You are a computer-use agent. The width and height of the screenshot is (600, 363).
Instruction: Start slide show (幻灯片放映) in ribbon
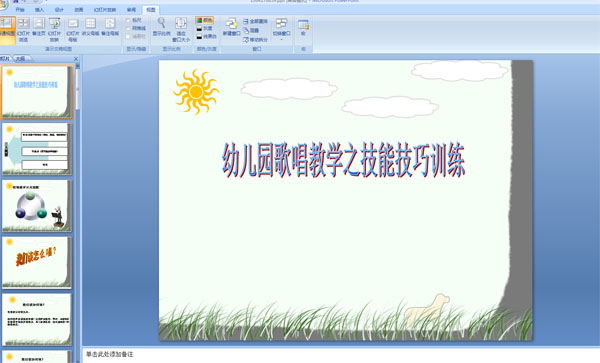click(55, 29)
